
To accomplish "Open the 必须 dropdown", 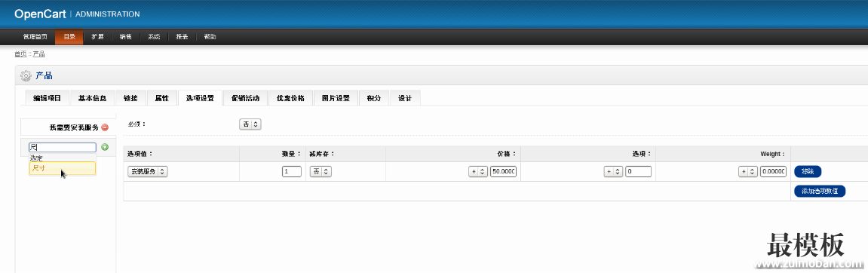I will pyautogui.click(x=250, y=124).
